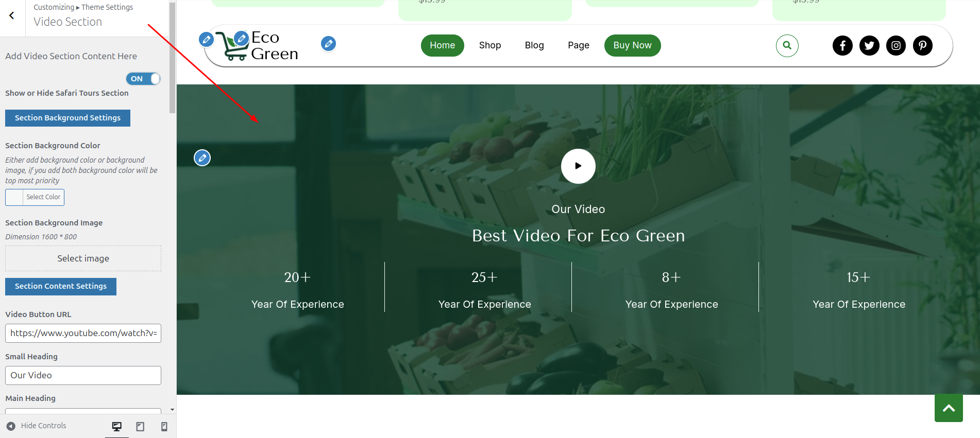Select the 8+ counter value
980x438 pixels.
671,277
